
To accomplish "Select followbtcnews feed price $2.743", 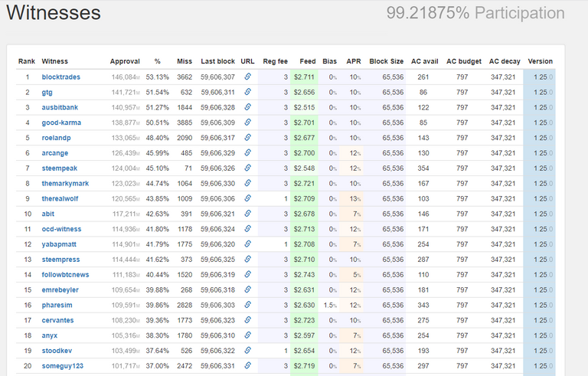I will pos(304,275).
